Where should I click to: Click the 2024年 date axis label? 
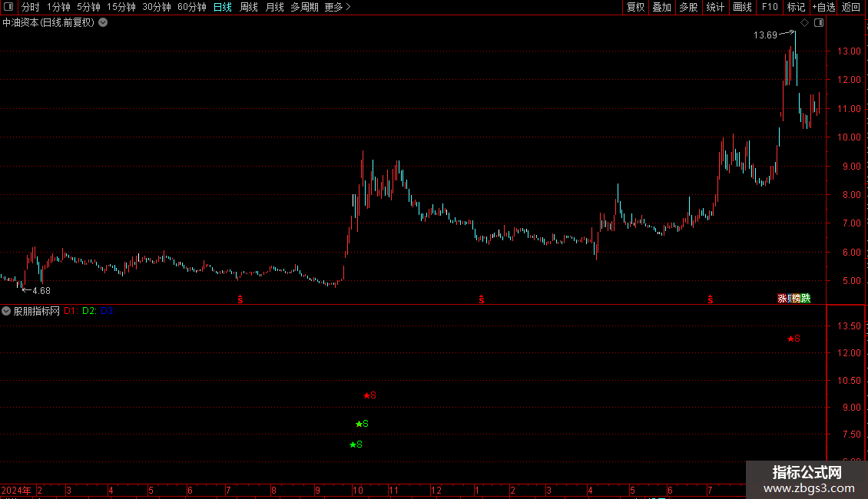[x=16, y=490]
